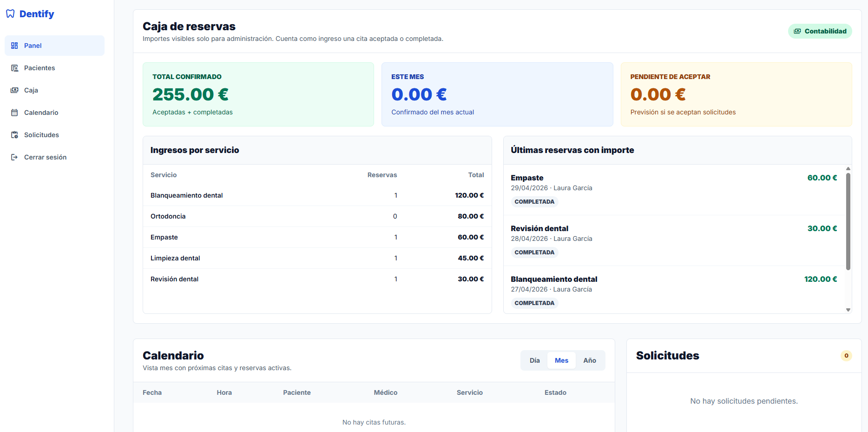868x432 pixels.
Task: Click Revisión dental in Ingresos por servicio
Action: coord(317,279)
